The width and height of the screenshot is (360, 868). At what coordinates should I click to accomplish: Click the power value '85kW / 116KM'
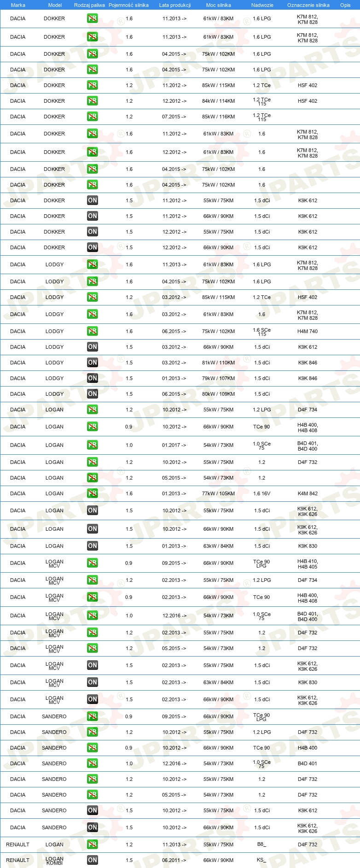coord(218,117)
